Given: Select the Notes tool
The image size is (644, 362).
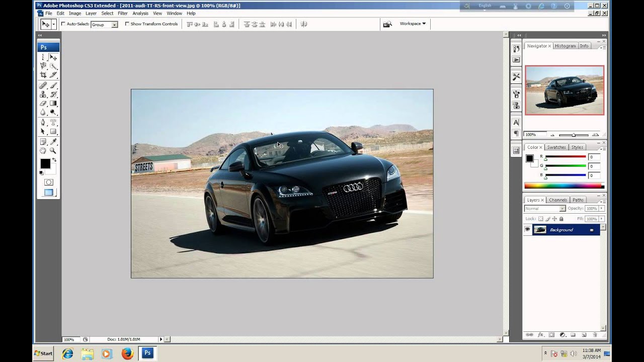Looking at the screenshot, I should tap(43, 142).
